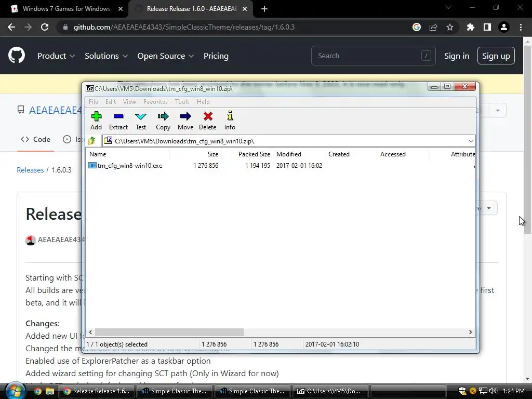The height and width of the screenshot is (399, 532).
Task: Sort by Name column header
Action: point(128,154)
